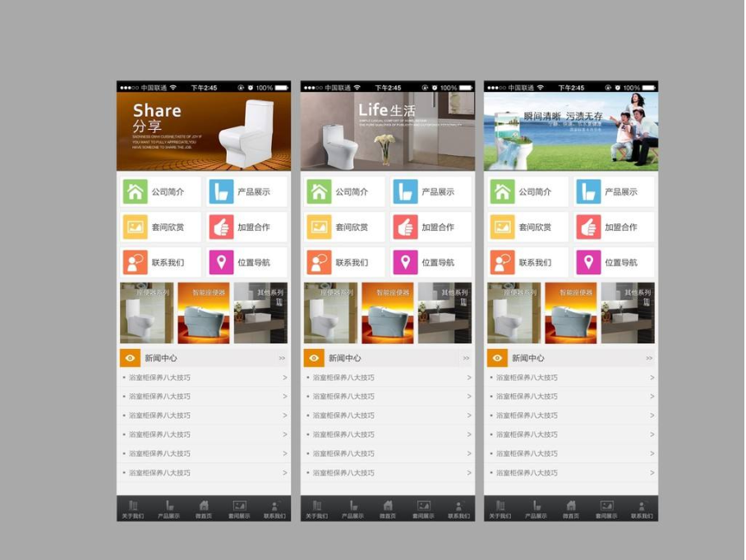Expand 新闻中心 with >> arrow in Life生活 phone
The width and height of the screenshot is (746, 560).
coord(466,358)
